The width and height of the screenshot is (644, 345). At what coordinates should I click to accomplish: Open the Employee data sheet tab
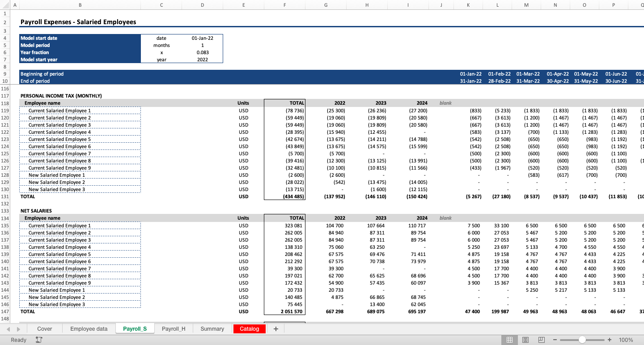89,329
